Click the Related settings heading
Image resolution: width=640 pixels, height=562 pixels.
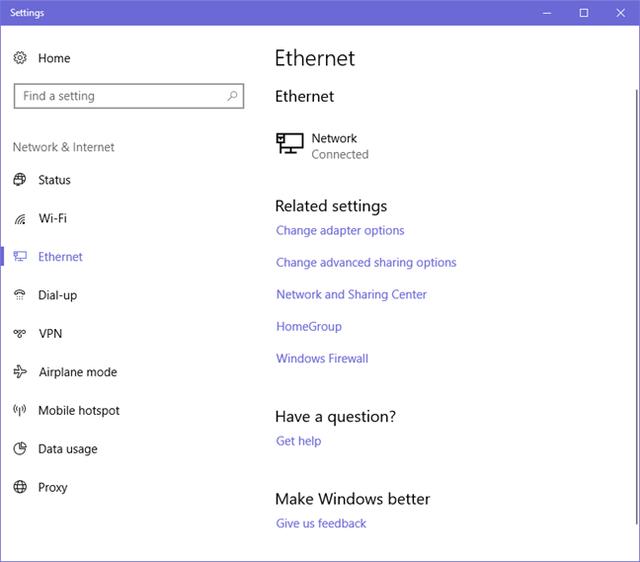331,206
